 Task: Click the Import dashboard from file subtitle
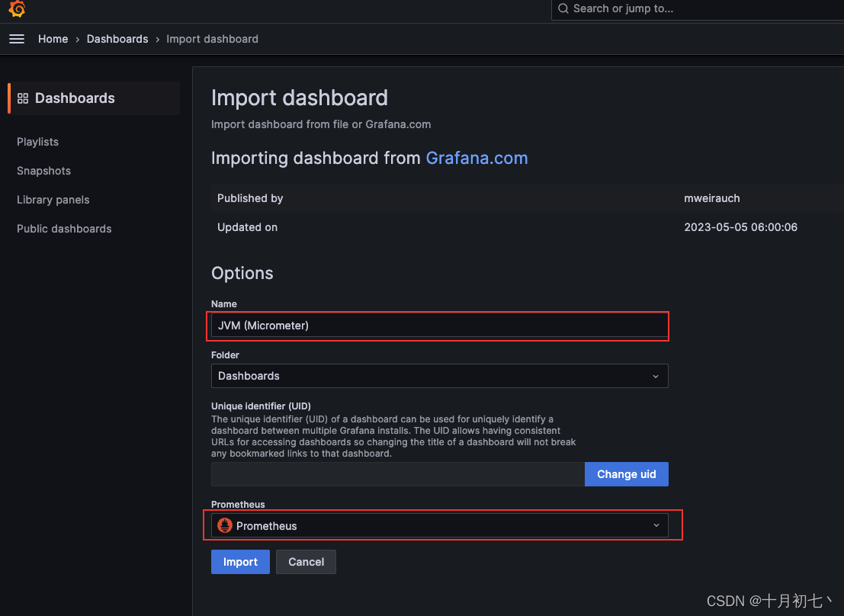pyautogui.click(x=321, y=124)
